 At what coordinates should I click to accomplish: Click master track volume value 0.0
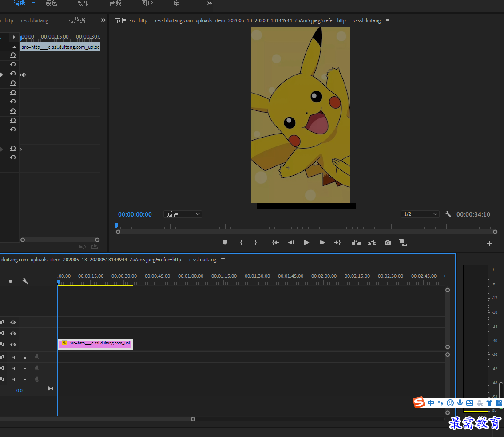coord(19,391)
